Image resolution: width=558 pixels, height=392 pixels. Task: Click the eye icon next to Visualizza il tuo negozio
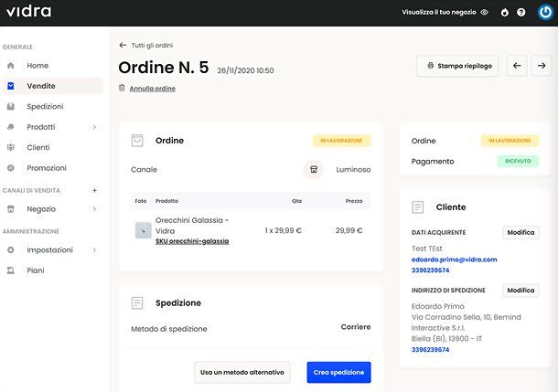(484, 12)
